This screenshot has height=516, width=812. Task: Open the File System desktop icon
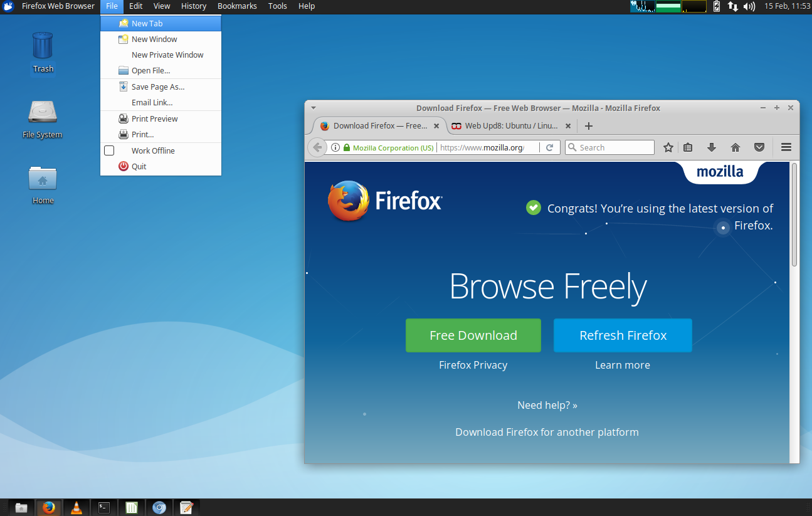pos(43,118)
